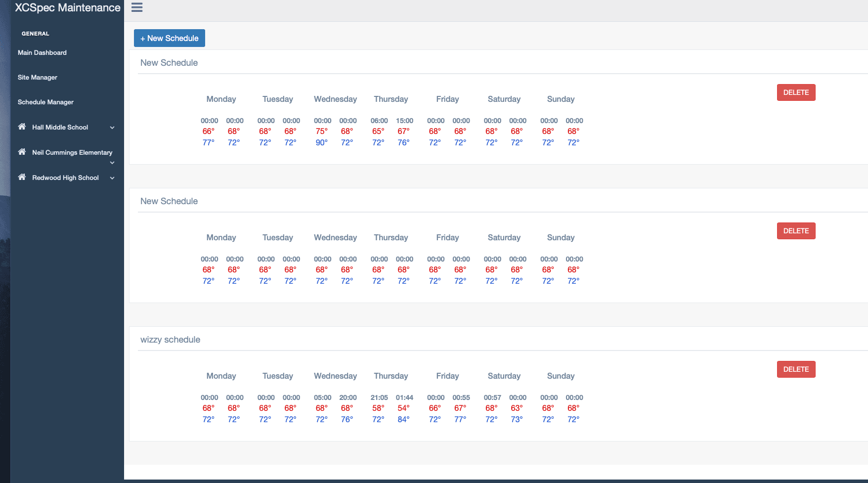Open Main Dashboard in the sidebar
The width and height of the screenshot is (868, 483).
[x=42, y=53]
